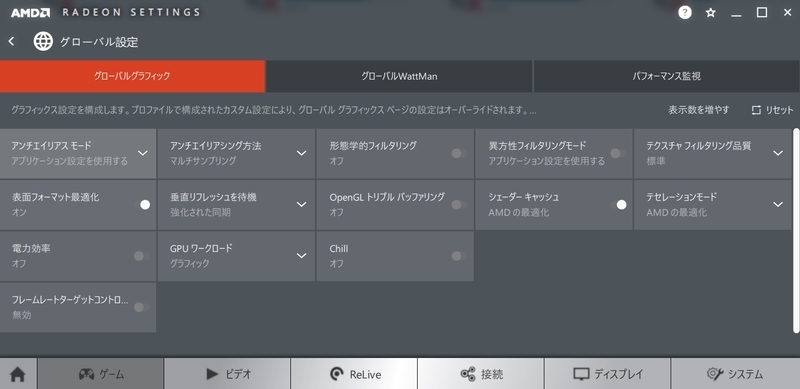This screenshot has width=800, height=389.
Task: Switch to グローバルWattMan tab
Action: tap(399, 77)
